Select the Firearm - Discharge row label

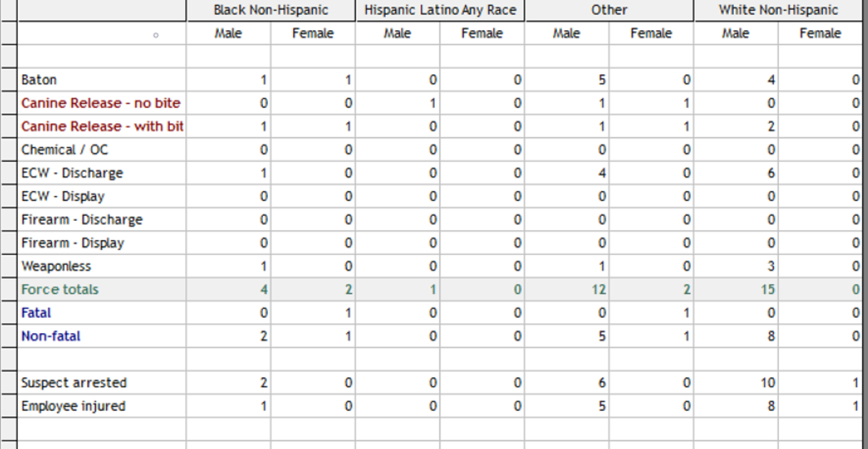pos(82,220)
